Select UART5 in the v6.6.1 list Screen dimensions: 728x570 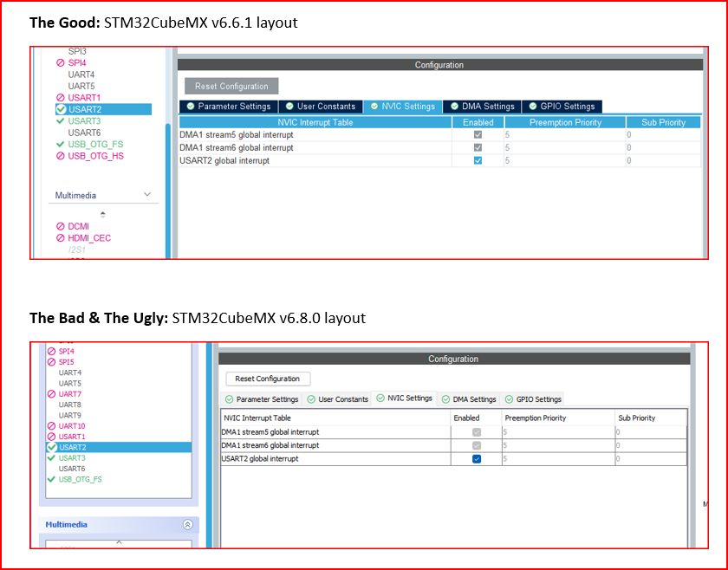[81, 86]
